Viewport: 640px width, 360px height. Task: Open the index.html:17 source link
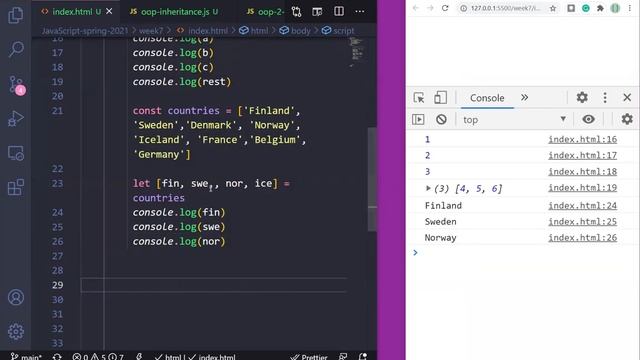click(x=582, y=155)
